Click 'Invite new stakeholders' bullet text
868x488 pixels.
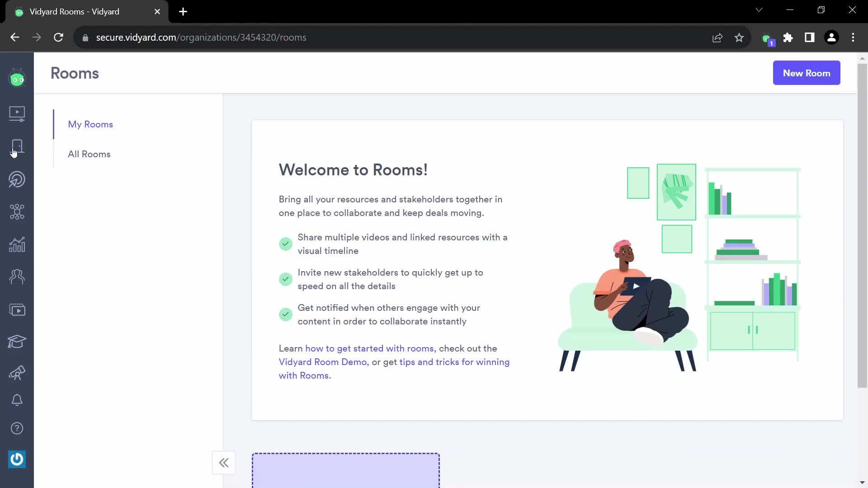tap(390, 279)
